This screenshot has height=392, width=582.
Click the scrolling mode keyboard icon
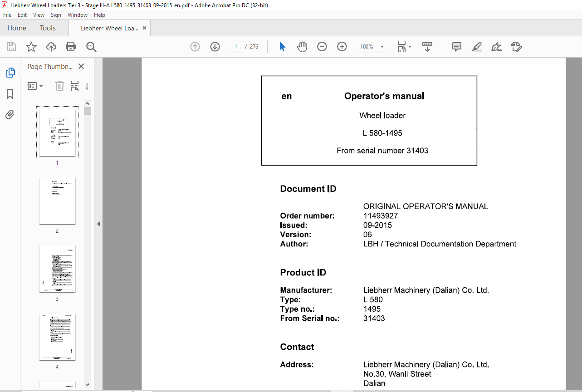pyautogui.click(x=427, y=47)
